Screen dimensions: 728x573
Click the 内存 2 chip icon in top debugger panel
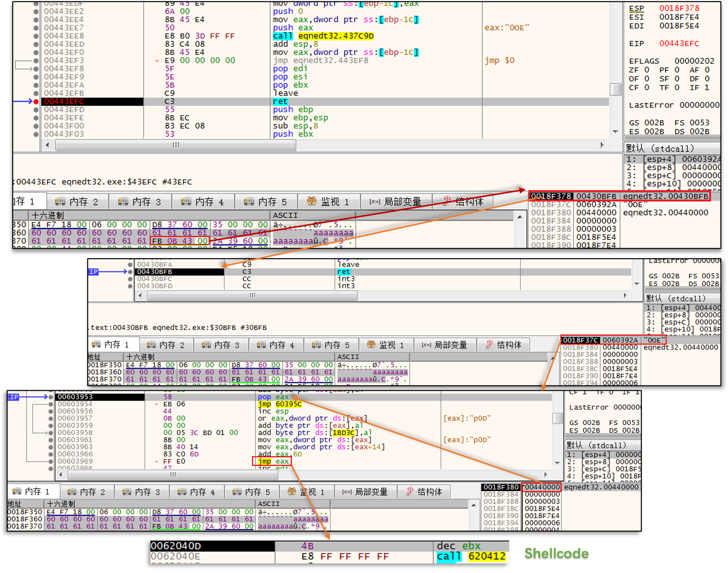(60, 202)
